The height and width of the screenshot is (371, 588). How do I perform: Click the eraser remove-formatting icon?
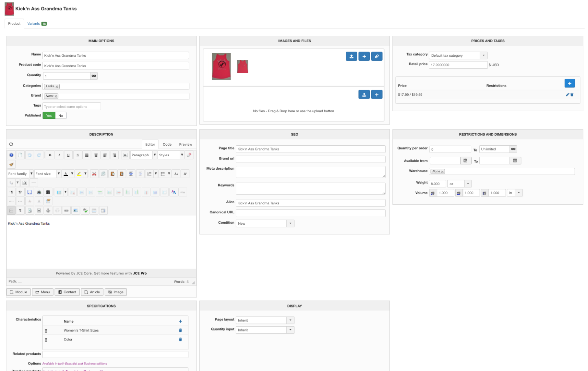click(189, 155)
